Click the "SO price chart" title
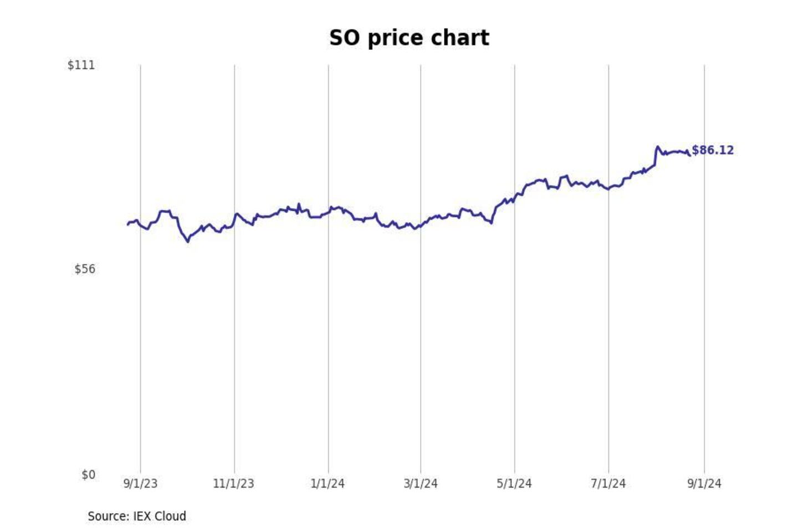798x532 pixels. 409,38
